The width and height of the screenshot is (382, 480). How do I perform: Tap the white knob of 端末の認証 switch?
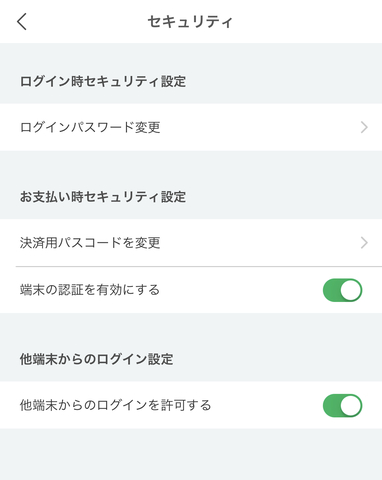(x=351, y=290)
